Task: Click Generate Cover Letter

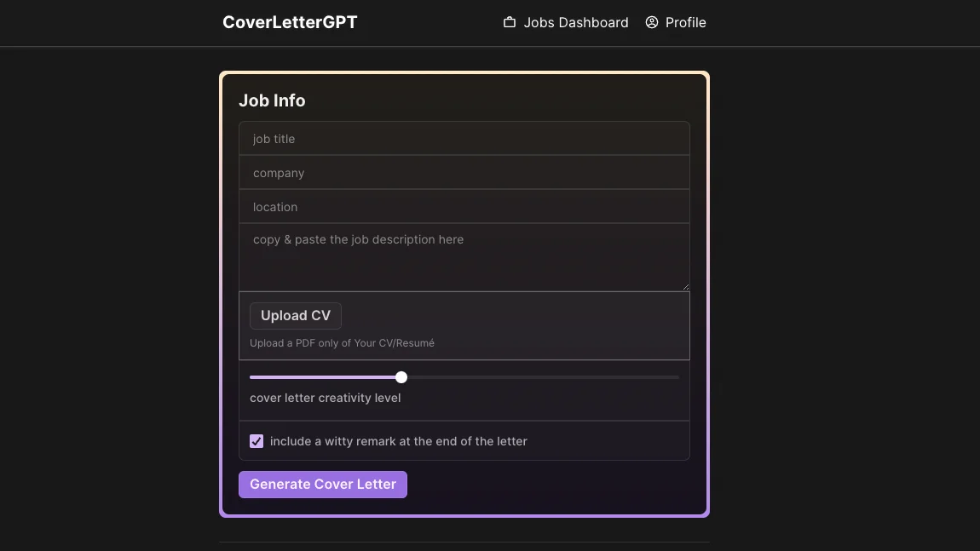Action: pyautogui.click(x=323, y=484)
